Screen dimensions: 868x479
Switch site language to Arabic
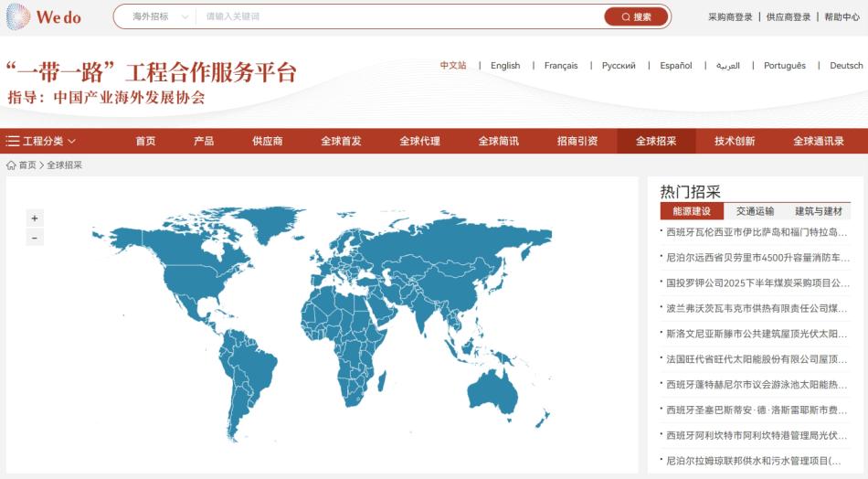click(x=728, y=65)
